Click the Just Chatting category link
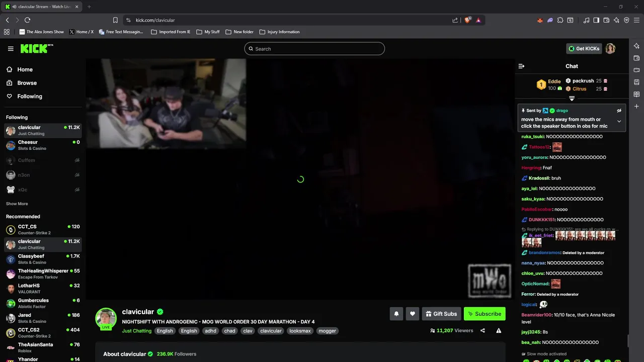 (136, 331)
